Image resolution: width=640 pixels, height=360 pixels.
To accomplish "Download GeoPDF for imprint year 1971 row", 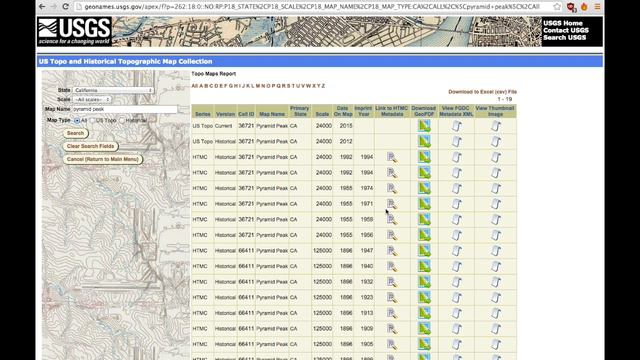I will pyautogui.click(x=424, y=204).
